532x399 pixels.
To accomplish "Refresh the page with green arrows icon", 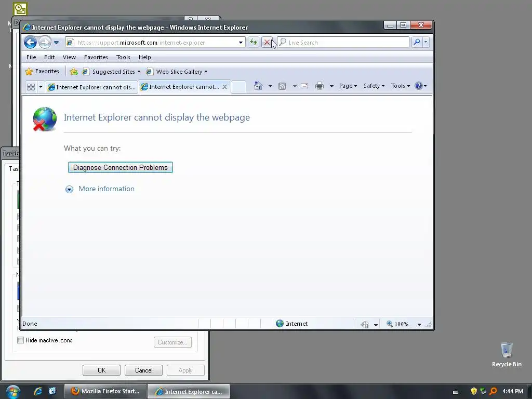I will point(254,43).
